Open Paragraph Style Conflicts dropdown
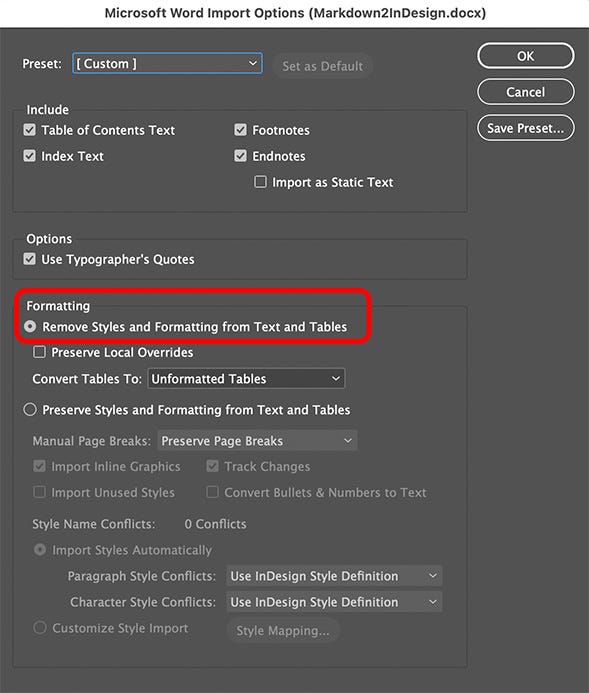Image resolution: width=589 pixels, height=693 pixels. click(334, 576)
